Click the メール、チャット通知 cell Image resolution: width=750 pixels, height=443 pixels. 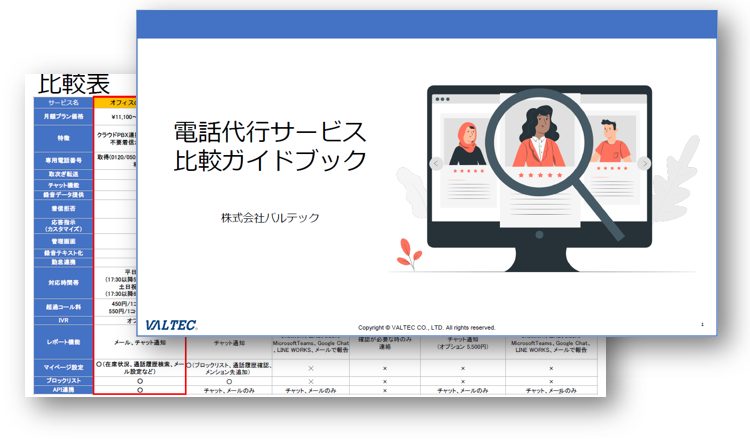[x=140, y=343]
